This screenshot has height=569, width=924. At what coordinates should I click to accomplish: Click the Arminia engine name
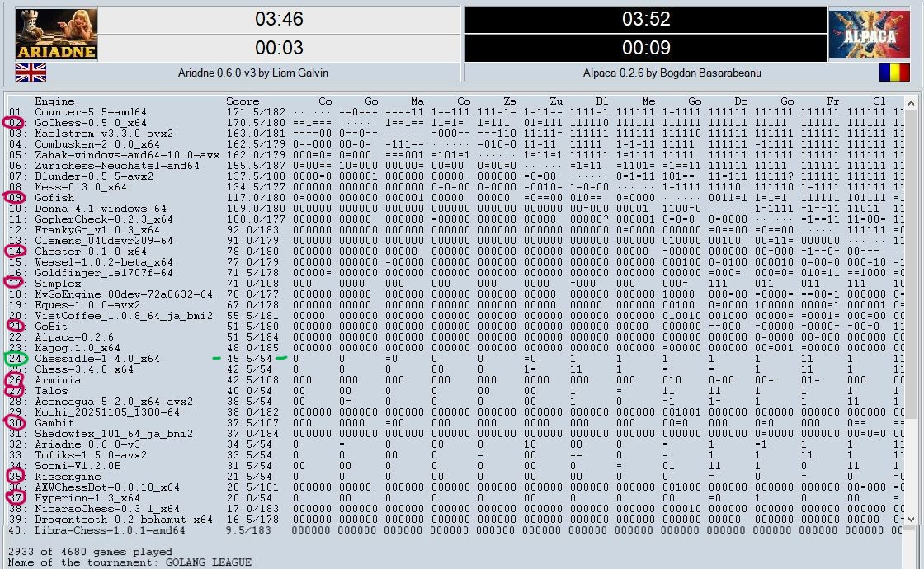[58, 380]
